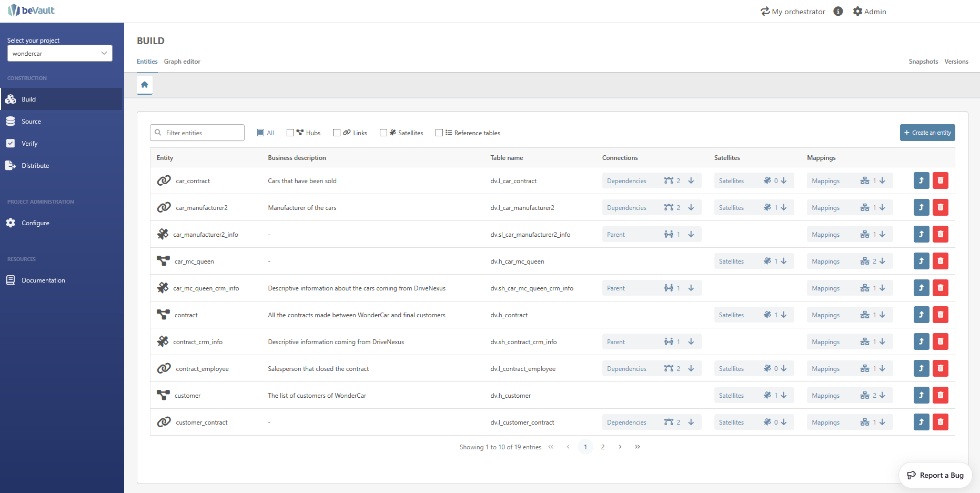980x493 pixels.
Task: Click the blue arrow button for car_mc_queen
Action: [921, 261]
